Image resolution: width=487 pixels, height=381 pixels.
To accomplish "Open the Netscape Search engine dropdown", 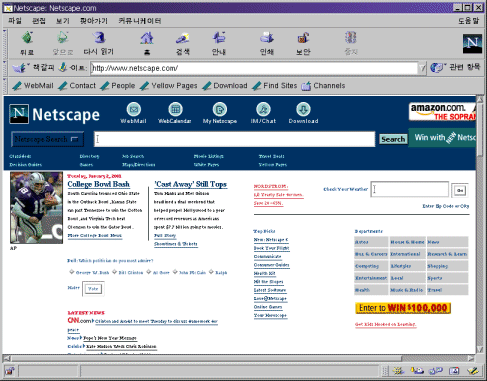I will 47,139.
